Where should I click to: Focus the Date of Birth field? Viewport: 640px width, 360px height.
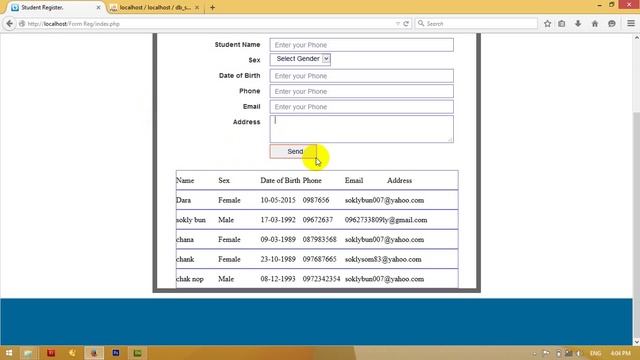coord(361,76)
